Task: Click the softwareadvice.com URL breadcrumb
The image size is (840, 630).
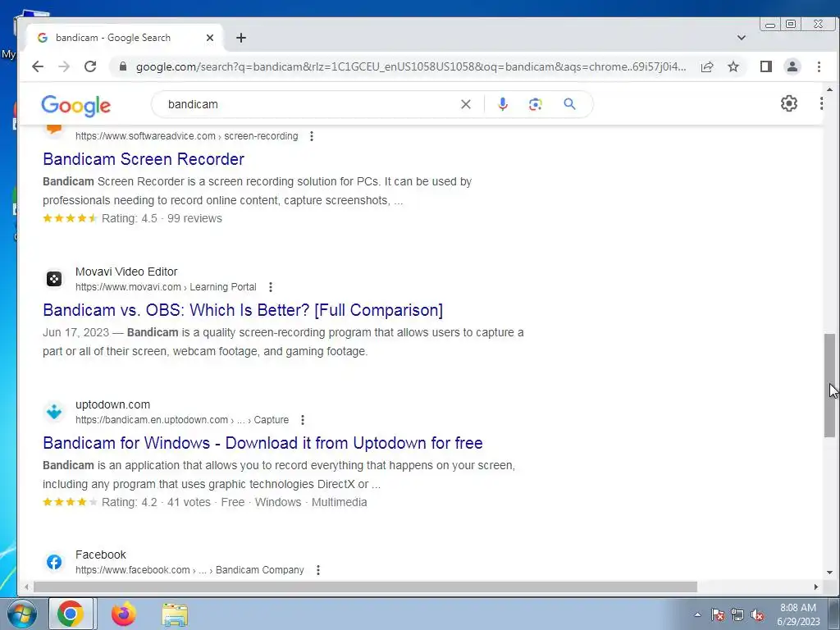Action: click(186, 136)
